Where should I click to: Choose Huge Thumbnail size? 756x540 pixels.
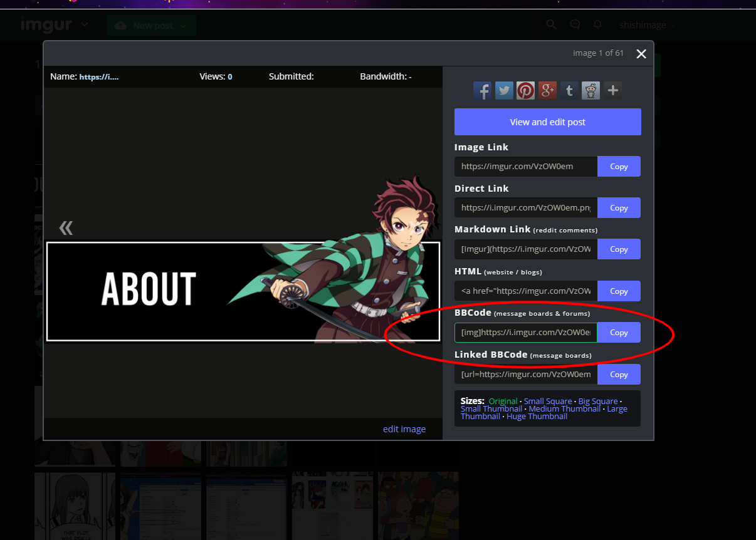[537, 417]
